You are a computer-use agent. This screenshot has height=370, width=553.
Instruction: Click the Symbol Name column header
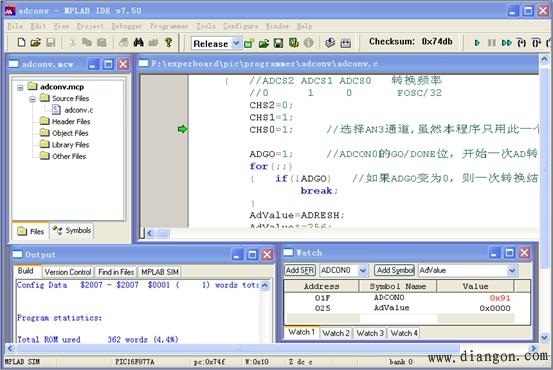tap(398, 286)
